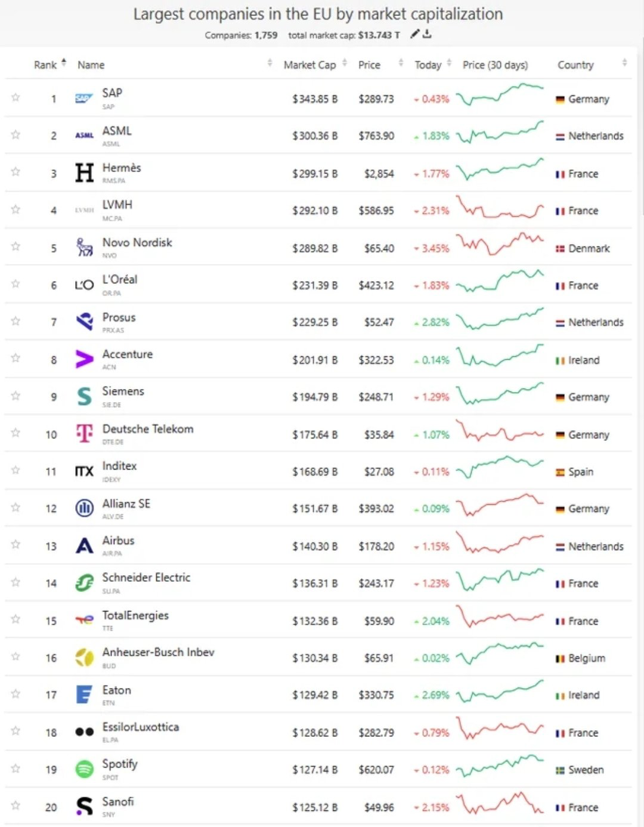644x827 pixels.
Task: Click the Hermès H logo
Action: pyautogui.click(x=84, y=173)
